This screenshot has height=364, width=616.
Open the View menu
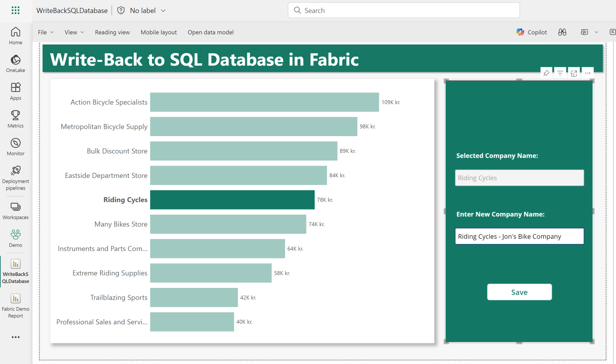[74, 32]
